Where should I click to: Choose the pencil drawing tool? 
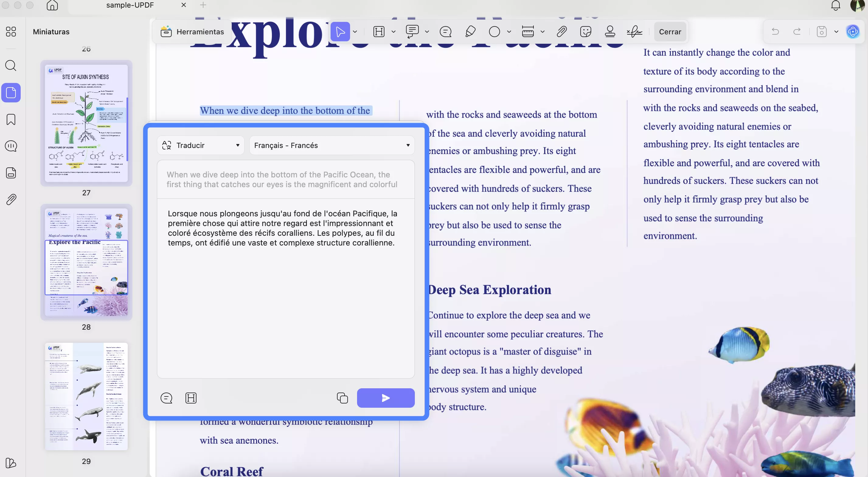(x=470, y=32)
